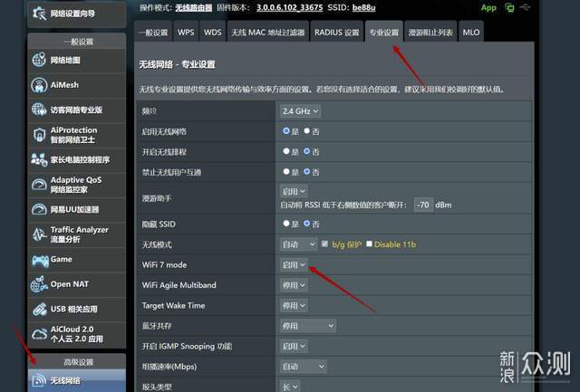This screenshot has height=392, width=580.
Task: Click the Game controller icon
Action: (40, 259)
